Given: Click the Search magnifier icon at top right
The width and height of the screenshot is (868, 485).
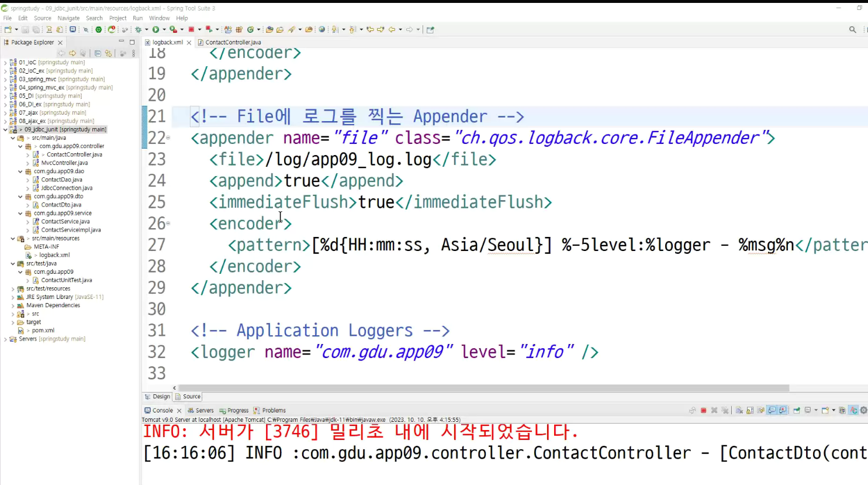Looking at the screenshot, I should click(x=853, y=29).
